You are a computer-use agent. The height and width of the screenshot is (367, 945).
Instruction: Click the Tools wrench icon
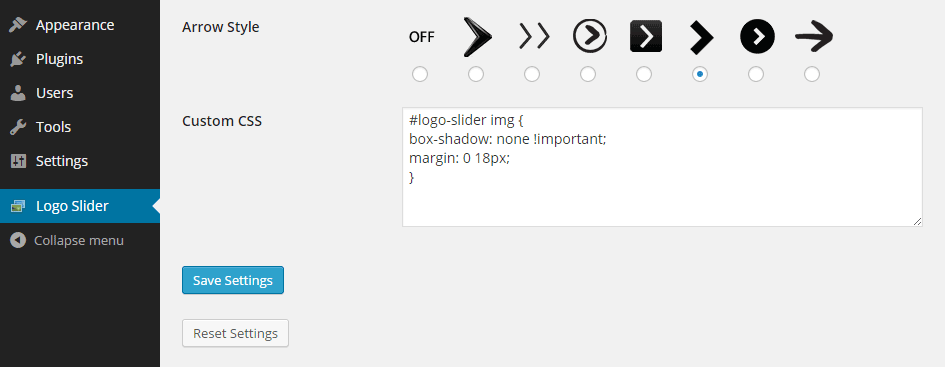[19, 127]
